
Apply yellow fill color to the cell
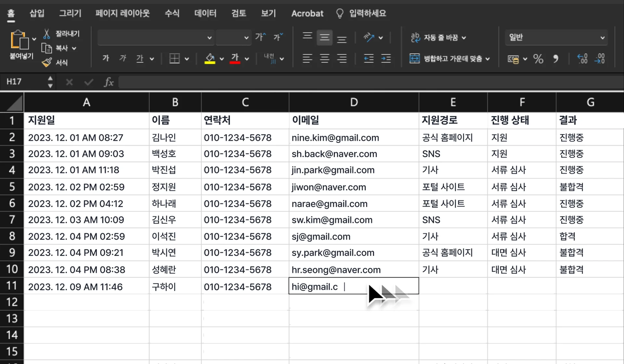click(210, 58)
